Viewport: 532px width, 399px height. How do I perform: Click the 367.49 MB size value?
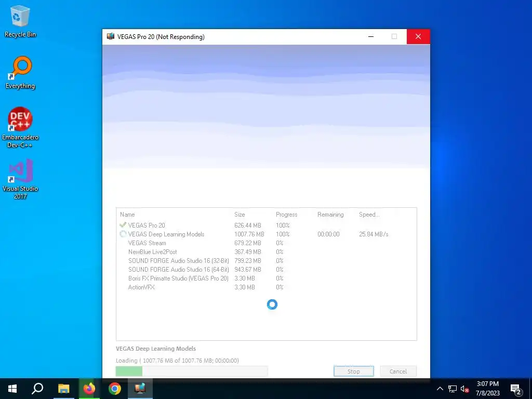(x=248, y=251)
